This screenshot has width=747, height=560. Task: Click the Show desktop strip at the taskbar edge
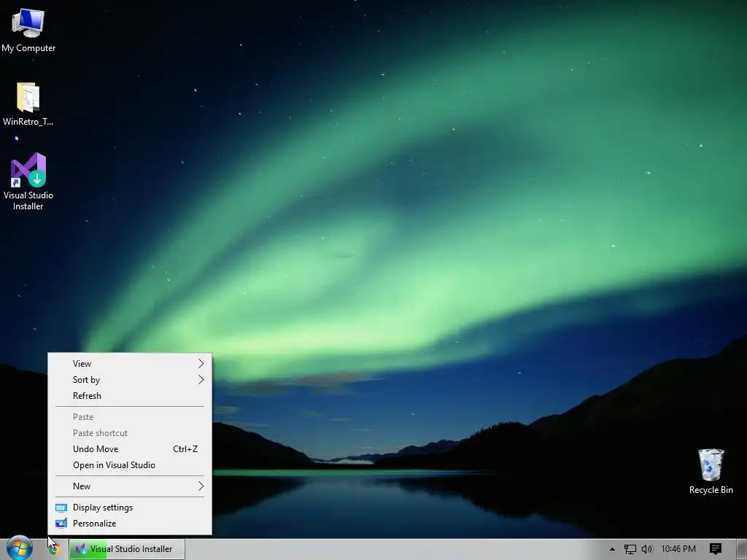742,549
